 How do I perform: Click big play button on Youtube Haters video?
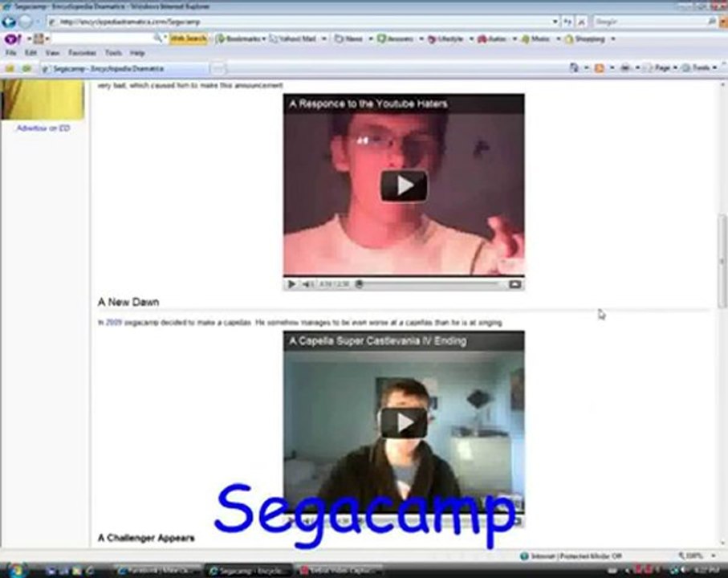click(x=404, y=185)
